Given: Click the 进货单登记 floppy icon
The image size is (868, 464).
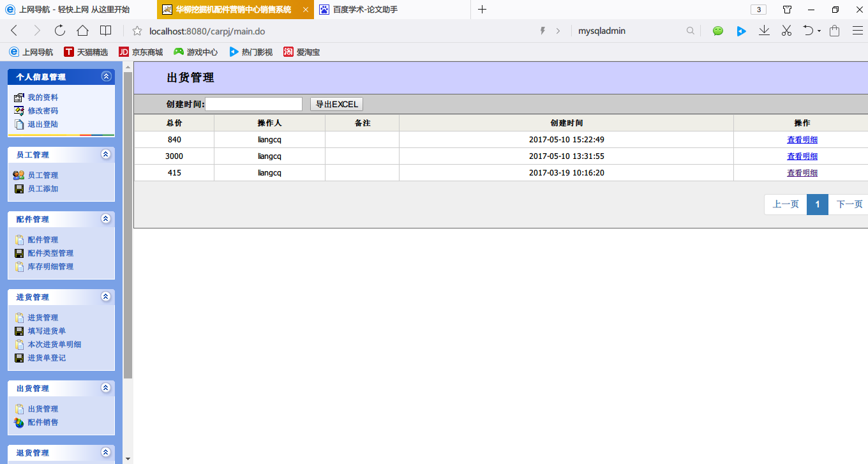Looking at the screenshot, I should (19, 358).
